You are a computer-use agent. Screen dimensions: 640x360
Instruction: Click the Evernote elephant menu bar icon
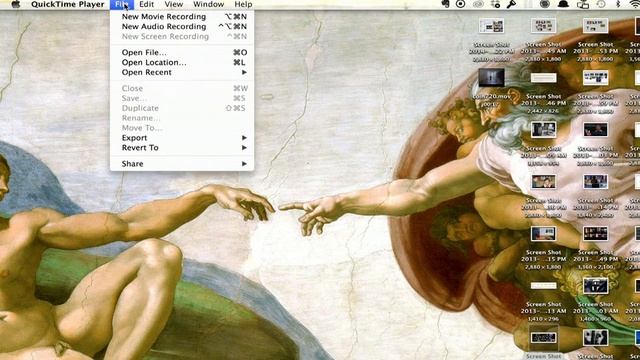445,4
